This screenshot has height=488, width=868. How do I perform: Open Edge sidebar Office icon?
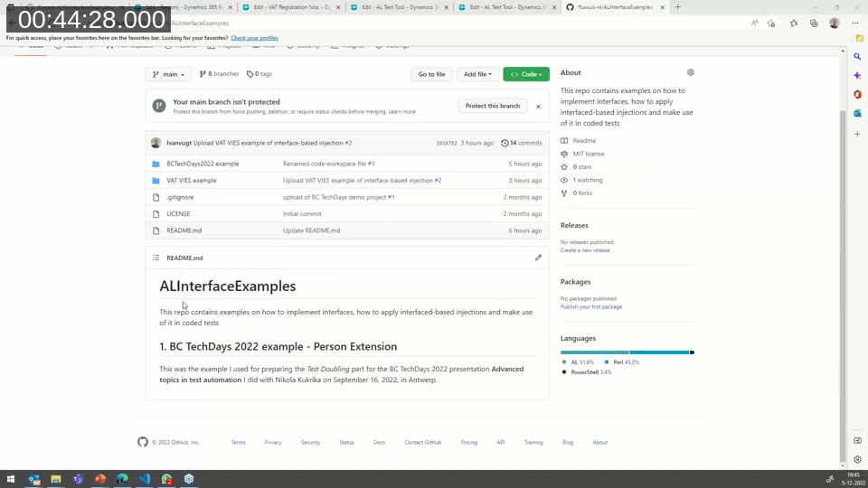click(857, 95)
